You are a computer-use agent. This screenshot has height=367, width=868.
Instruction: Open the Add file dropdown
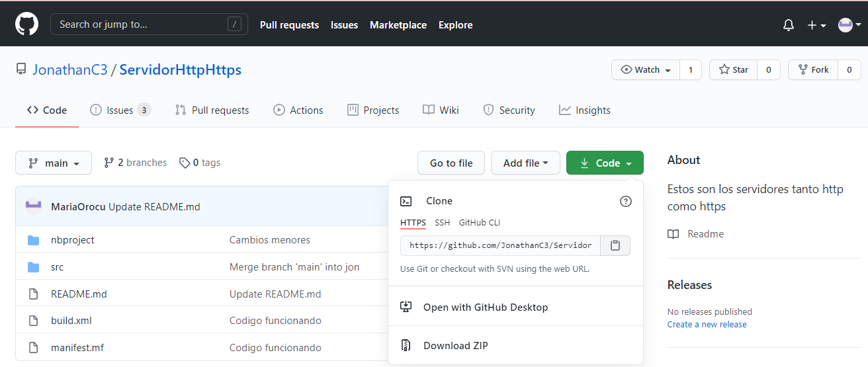point(525,163)
